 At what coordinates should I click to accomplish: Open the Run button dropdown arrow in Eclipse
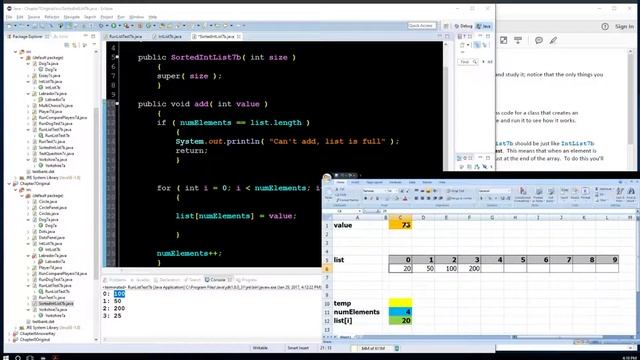coord(119,26)
